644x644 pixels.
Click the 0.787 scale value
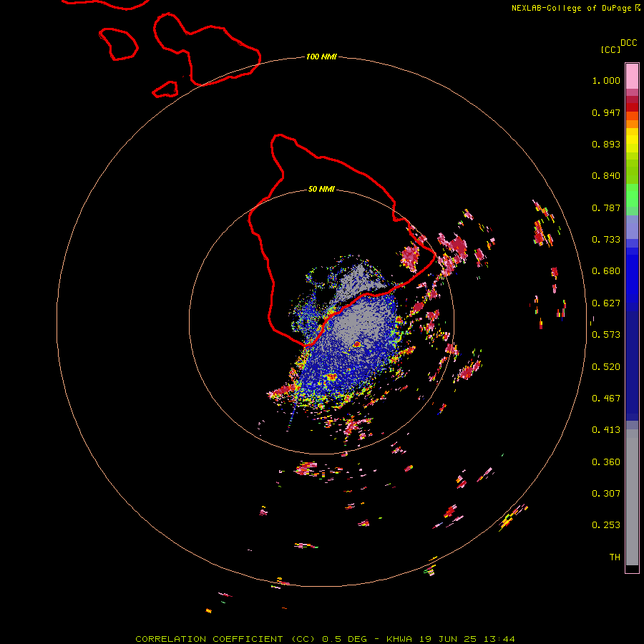click(606, 208)
